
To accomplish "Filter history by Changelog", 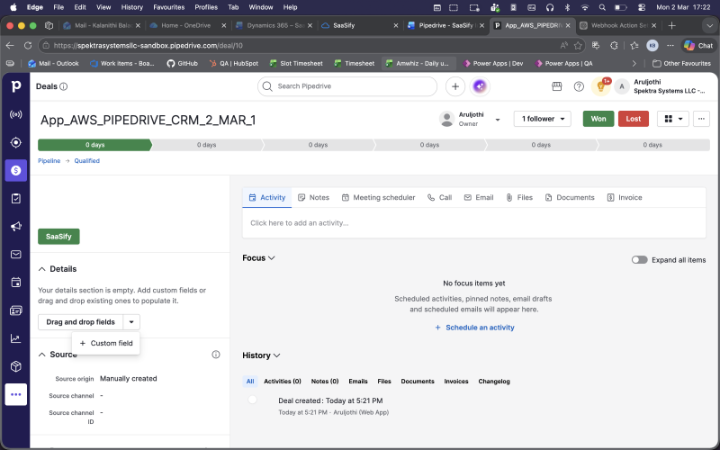I will (x=494, y=382).
